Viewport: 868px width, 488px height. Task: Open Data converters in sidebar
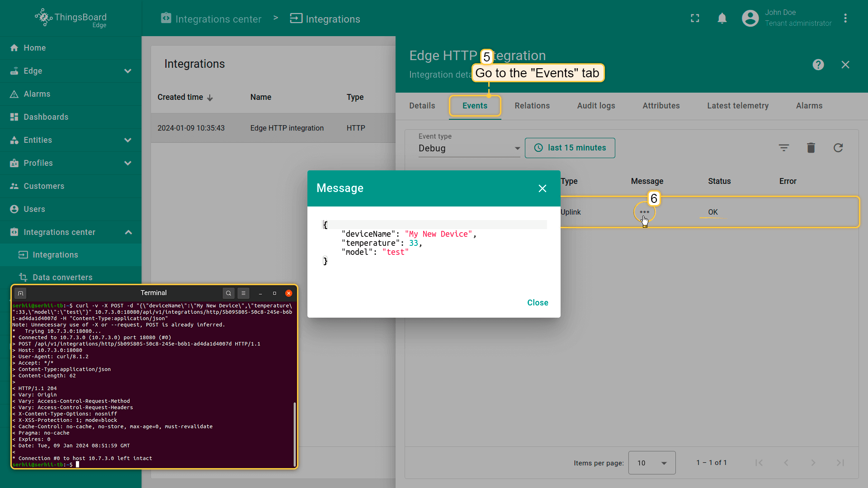62,277
